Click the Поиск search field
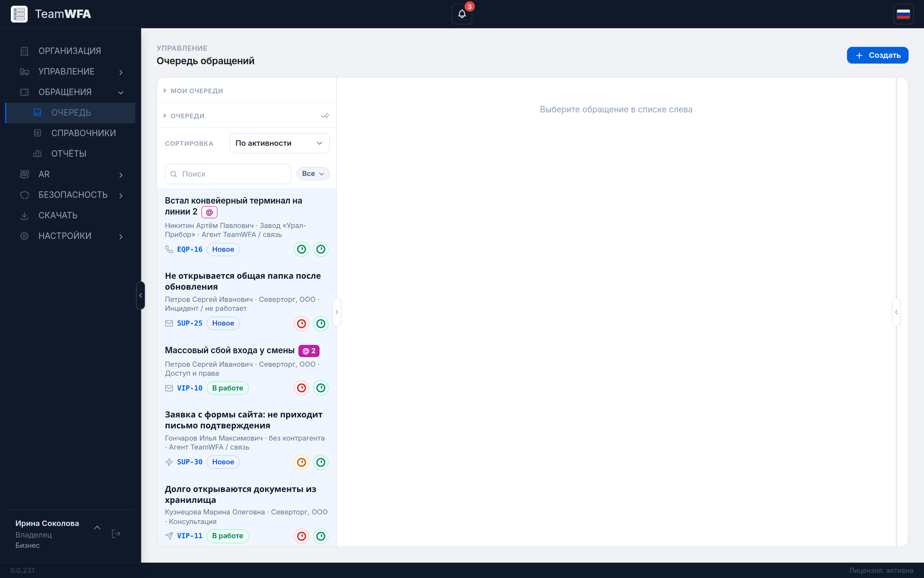Image resolution: width=924 pixels, height=578 pixels. click(x=228, y=174)
